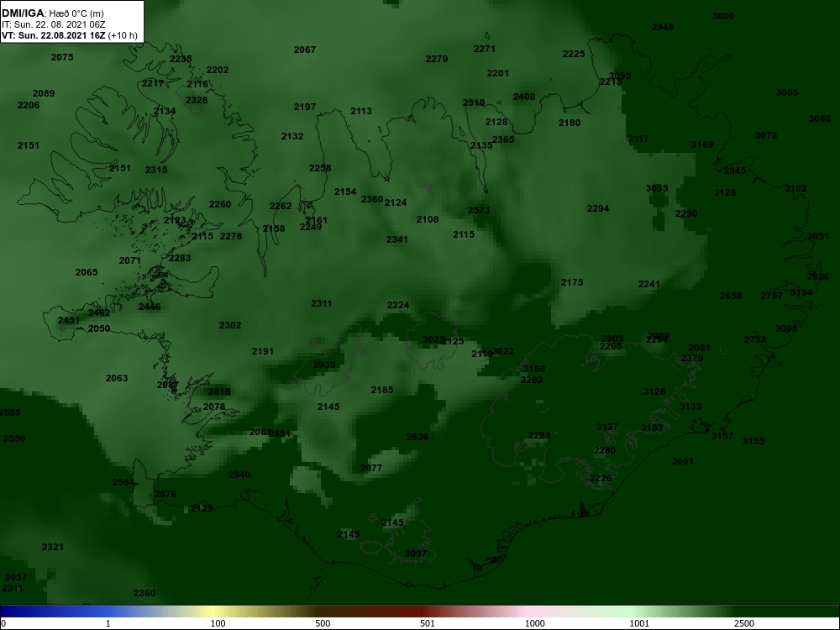Viewport: 840px width, 630px height.
Task: Click the map value 2185
Action: coord(382,390)
